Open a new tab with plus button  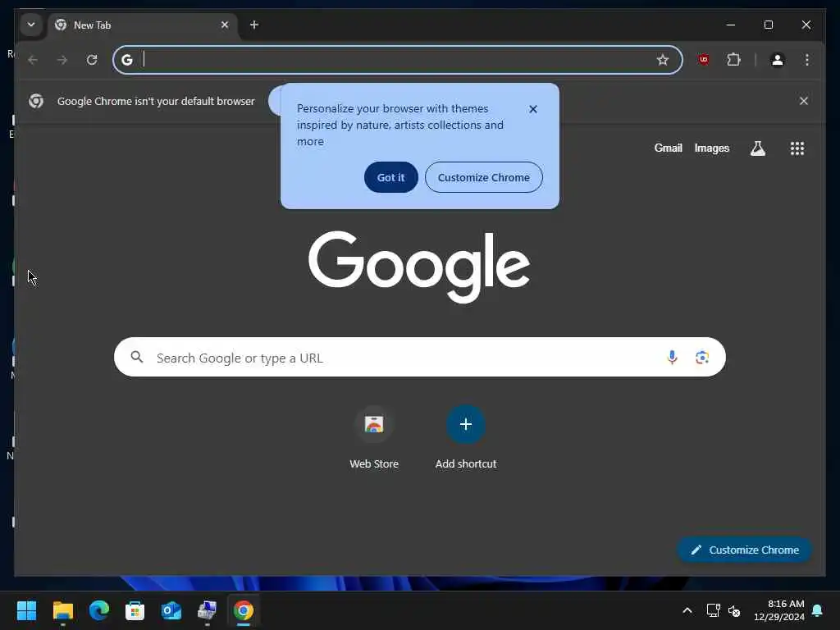(254, 25)
